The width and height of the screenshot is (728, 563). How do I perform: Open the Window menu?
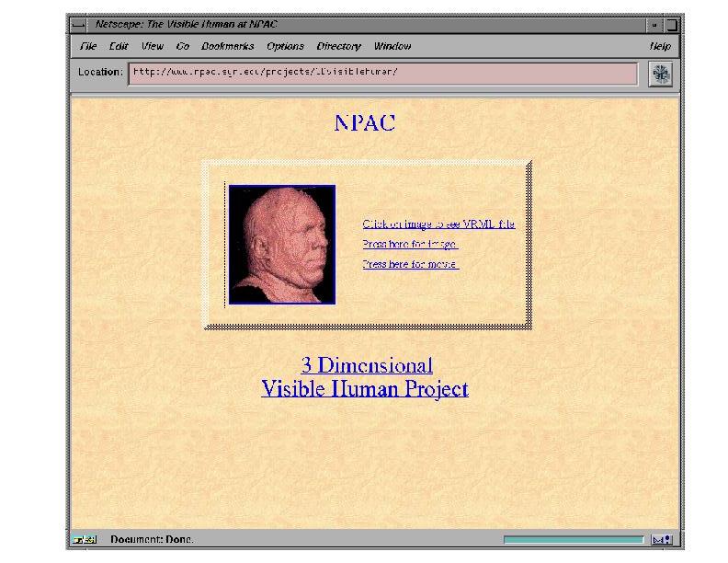click(392, 46)
